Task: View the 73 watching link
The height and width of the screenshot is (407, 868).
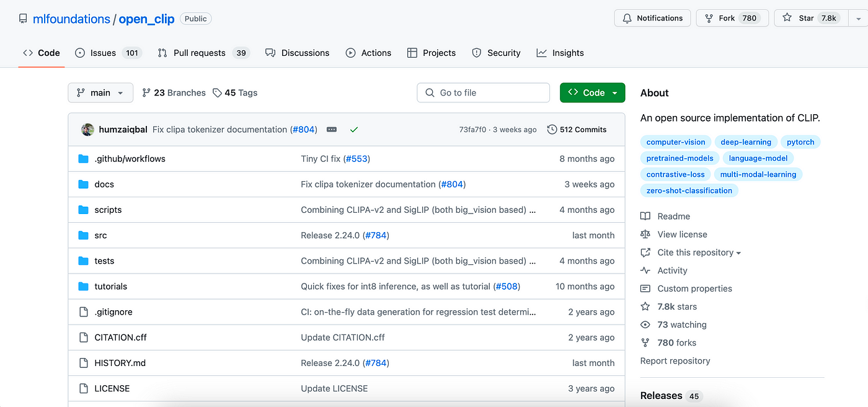Action: tap(674, 324)
